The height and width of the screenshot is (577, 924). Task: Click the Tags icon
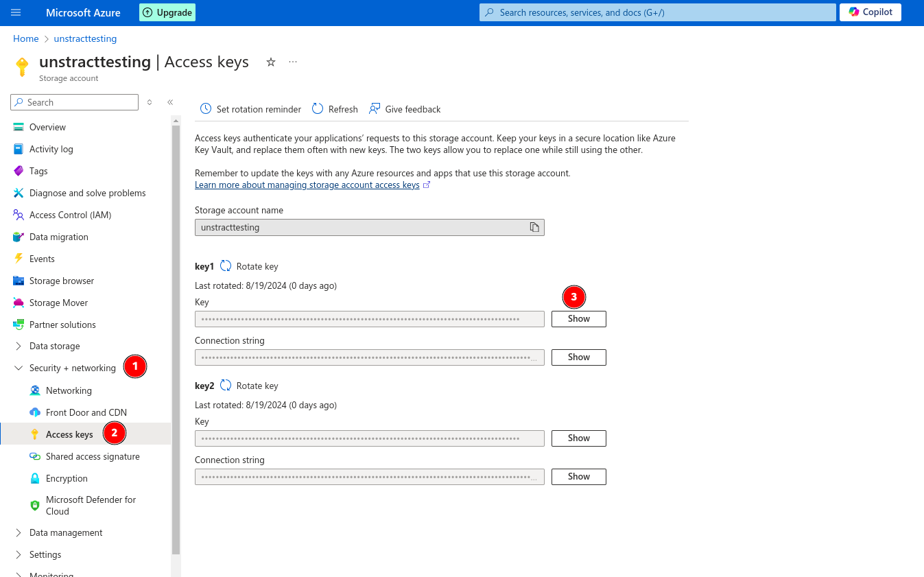19,171
